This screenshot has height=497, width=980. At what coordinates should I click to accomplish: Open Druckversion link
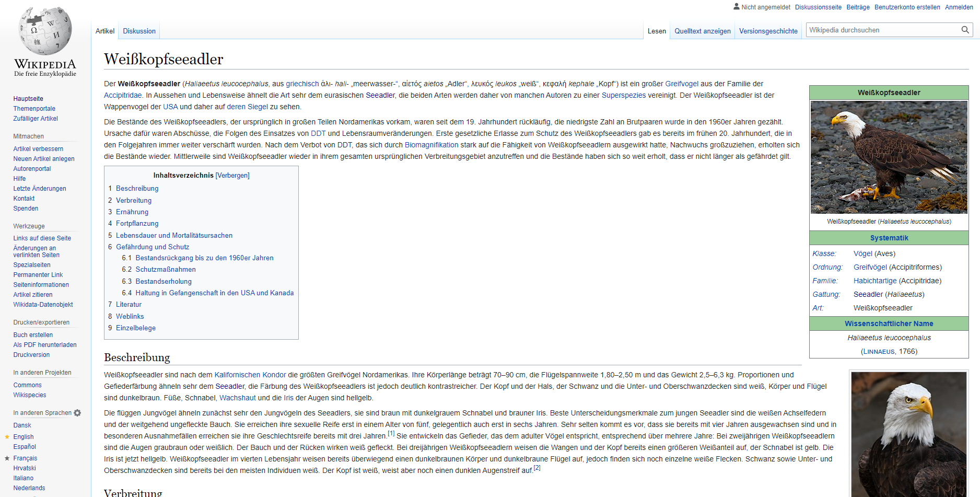pos(31,355)
